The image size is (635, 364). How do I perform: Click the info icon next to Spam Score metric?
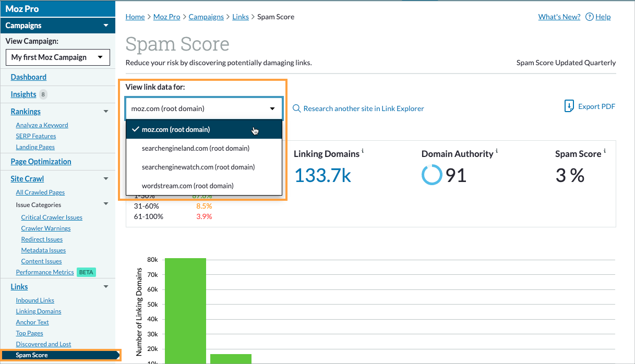coord(605,150)
